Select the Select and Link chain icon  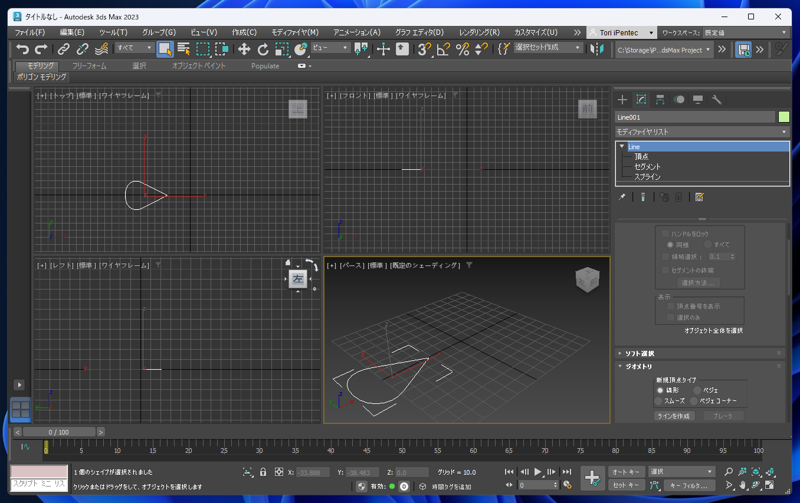(x=63, y=49)
